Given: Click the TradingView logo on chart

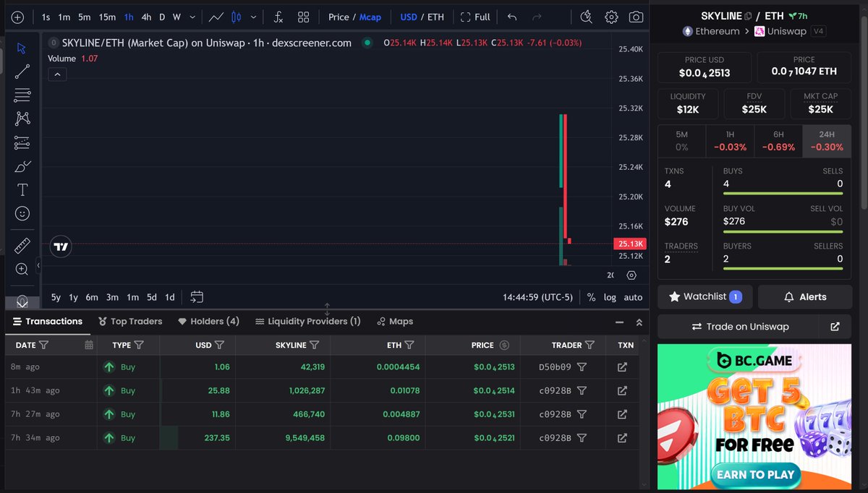Looking at the screenshot, I should [61, 246].
